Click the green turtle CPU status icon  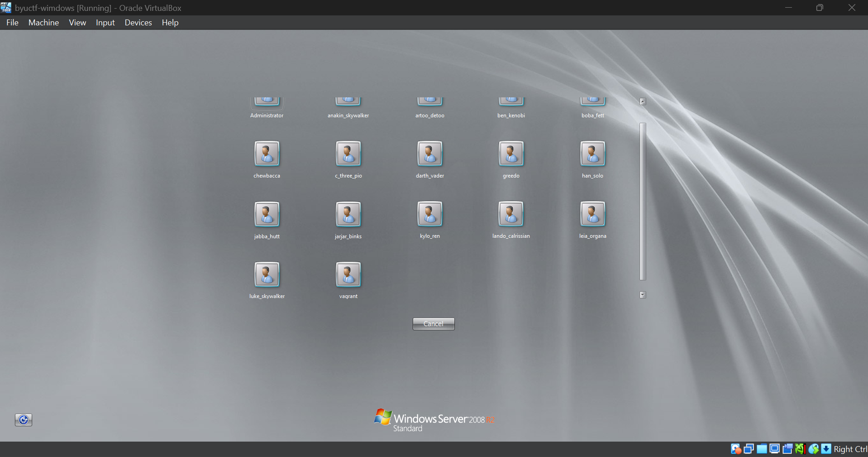pos(800,449)
